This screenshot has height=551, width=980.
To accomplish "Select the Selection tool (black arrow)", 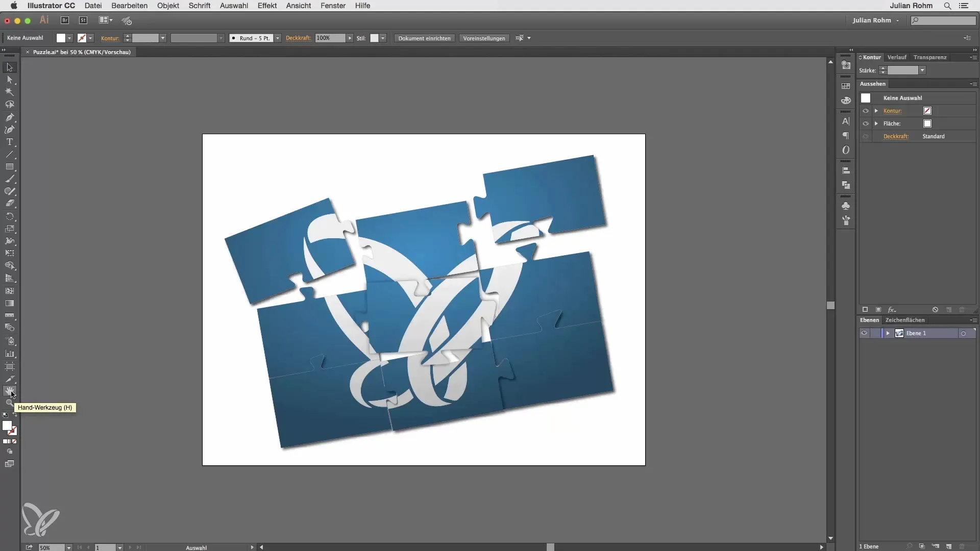I will pos(10,67).
